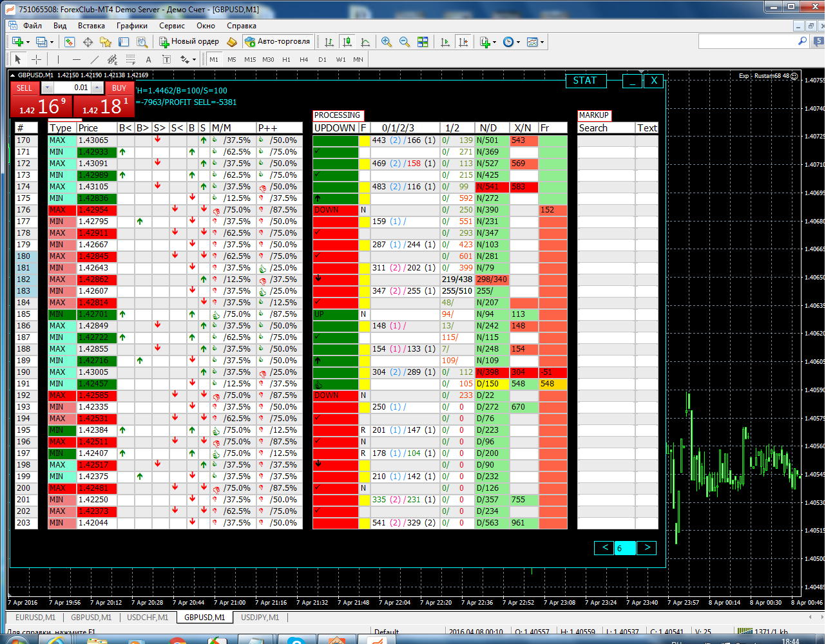The image size is (835, 644).
Task: Open periodicity clock icon
Action: (508, 42)
